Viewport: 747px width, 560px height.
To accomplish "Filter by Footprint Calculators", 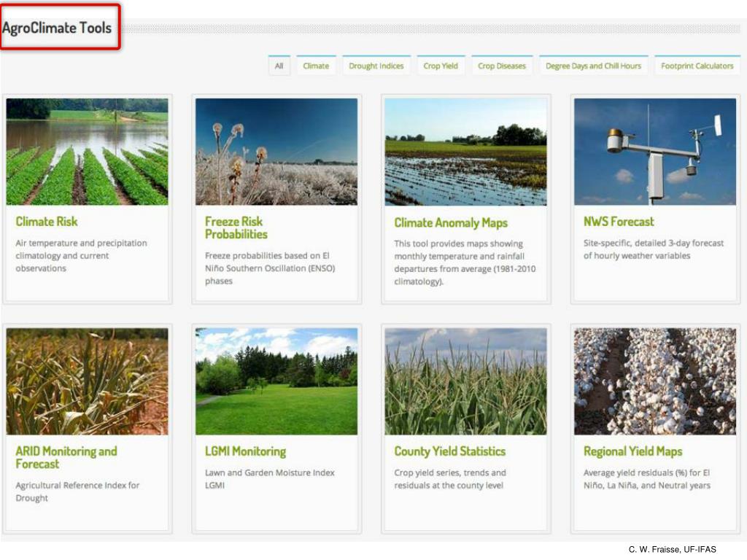I will [697, 66].
